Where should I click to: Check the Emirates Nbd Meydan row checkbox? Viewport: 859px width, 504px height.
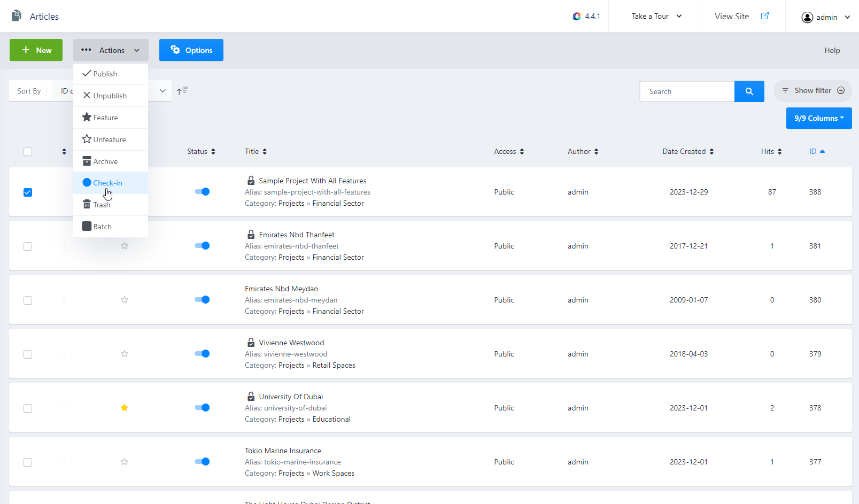[x=28, y=300]
